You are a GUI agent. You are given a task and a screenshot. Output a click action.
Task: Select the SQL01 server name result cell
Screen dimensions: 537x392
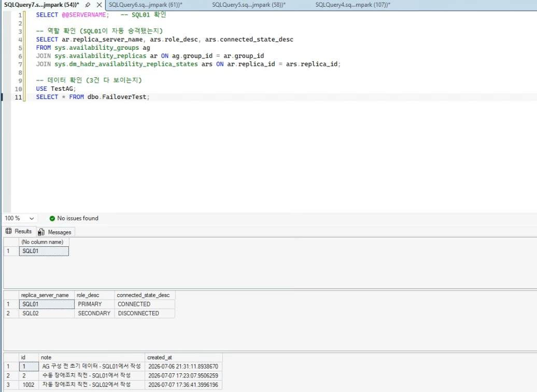[44, 251]
